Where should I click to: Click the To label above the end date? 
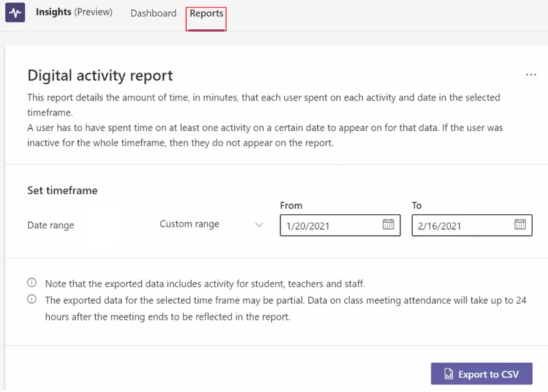point(416,206)
